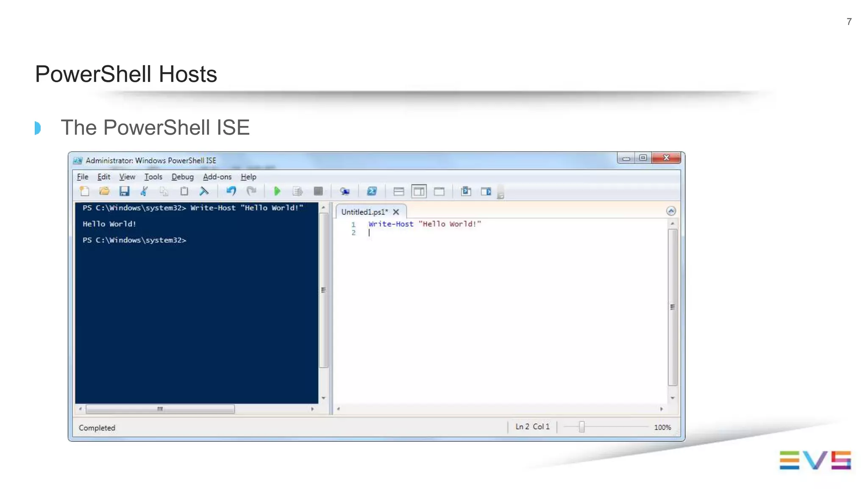Click the console horizontal scroll-left arrow

click(x=80, y=409)
